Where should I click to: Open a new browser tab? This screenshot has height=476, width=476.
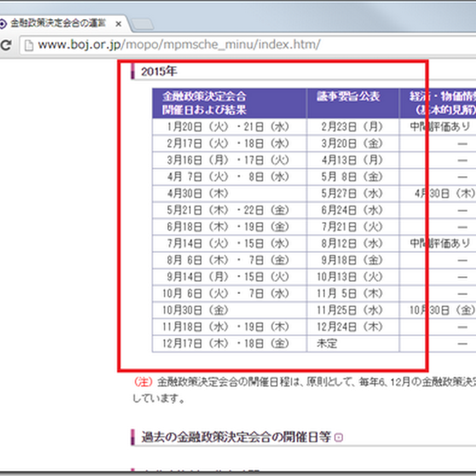point(142,24)
